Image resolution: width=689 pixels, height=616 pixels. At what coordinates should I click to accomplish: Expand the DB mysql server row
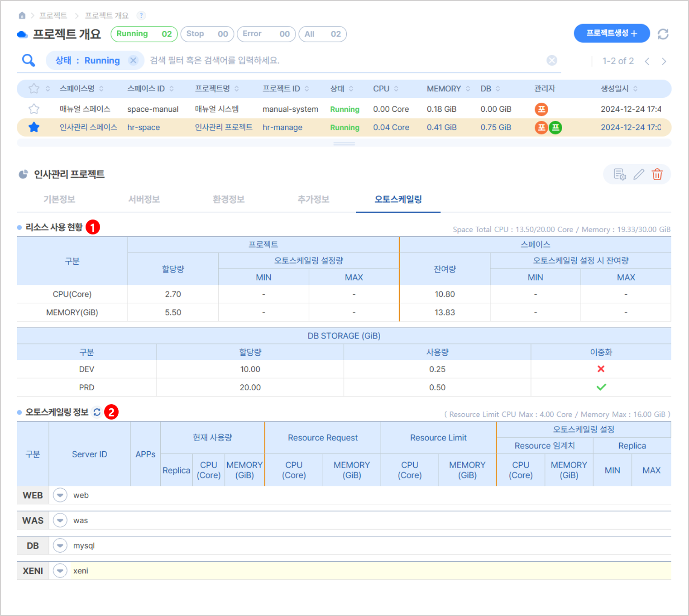tap(60, 546)
